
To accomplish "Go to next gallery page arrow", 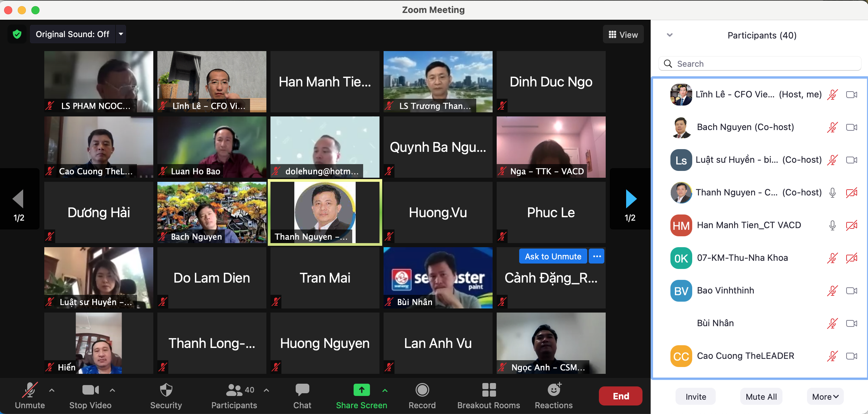I will pyautogui.click(x=631, y=199).
